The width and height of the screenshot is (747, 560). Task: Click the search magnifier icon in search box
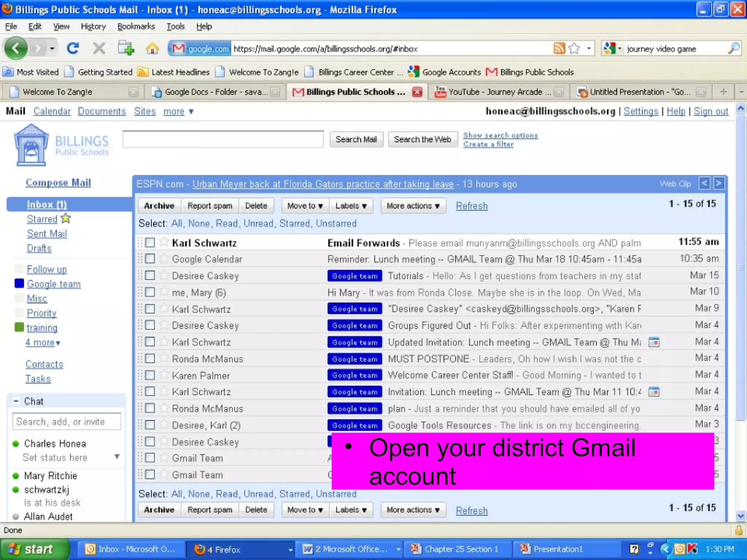pyautogui.click(x=734, y=48)
